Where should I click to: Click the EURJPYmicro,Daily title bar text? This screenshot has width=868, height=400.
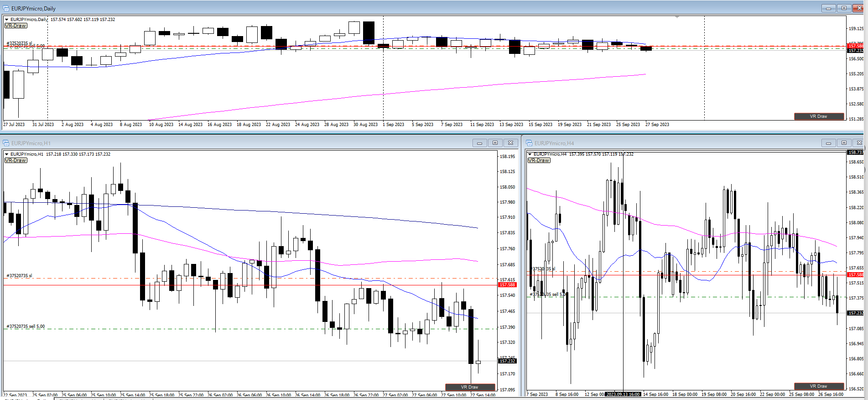click(33, 8)
